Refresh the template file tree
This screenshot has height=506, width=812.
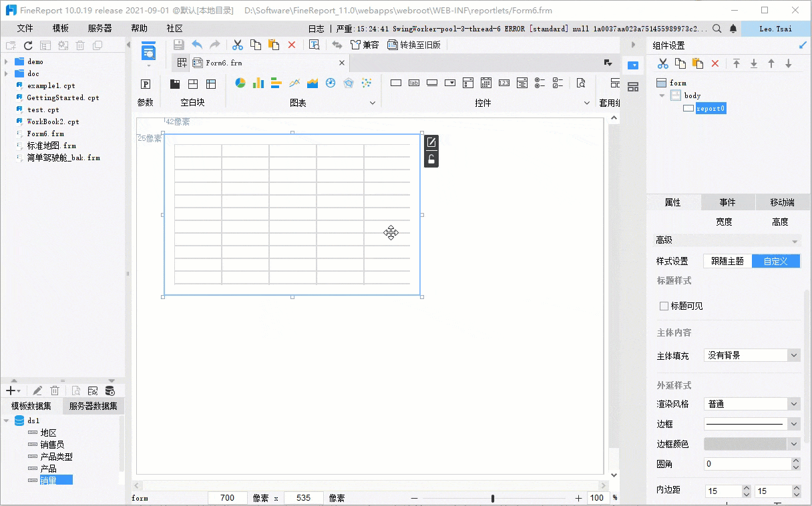[x=28, y=45]
